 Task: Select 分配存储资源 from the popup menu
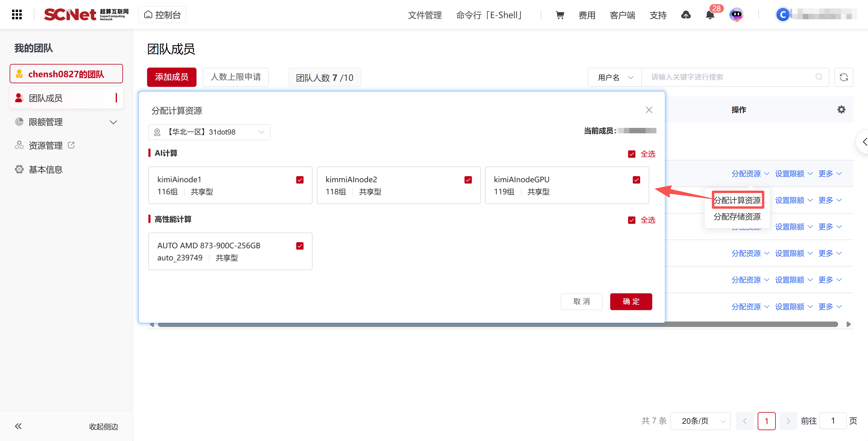pos(737,217)
